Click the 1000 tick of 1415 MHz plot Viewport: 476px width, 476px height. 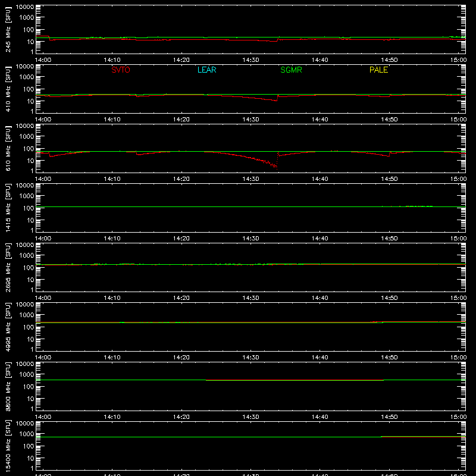[x=27, y=196]
